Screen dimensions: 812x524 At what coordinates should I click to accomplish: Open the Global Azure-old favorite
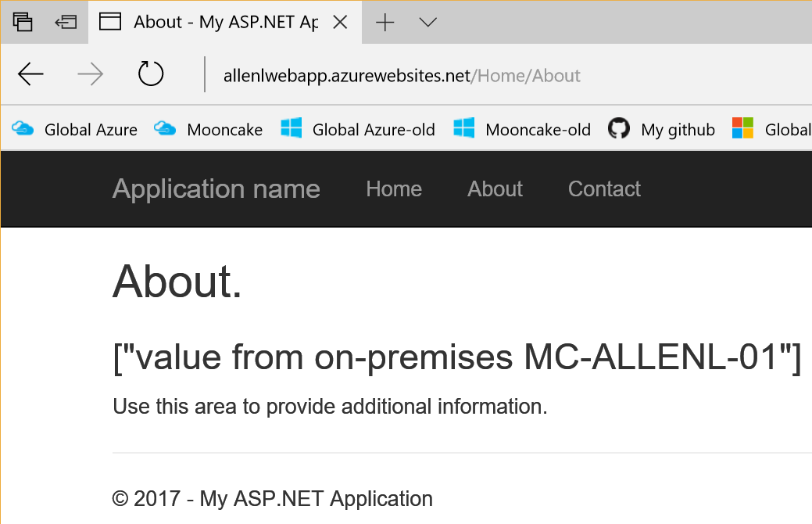(359, 130)
